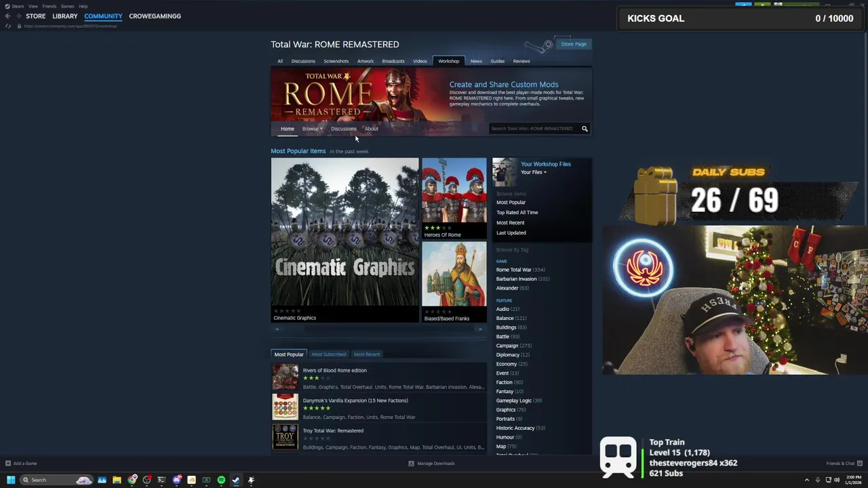Switch to the Screenshots hub tab
Screen dimensions: 868x488
pyautogui.click(x=336, y=61)
